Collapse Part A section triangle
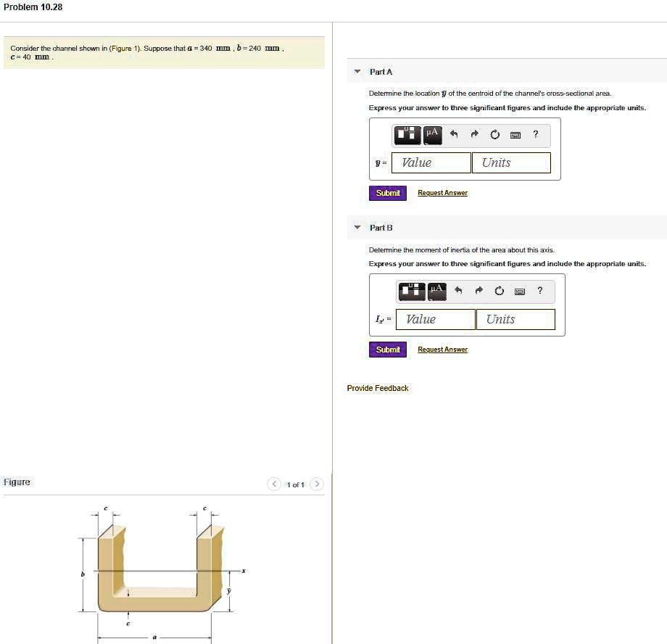This screenshot has height=644, width=667. point(357,71)
